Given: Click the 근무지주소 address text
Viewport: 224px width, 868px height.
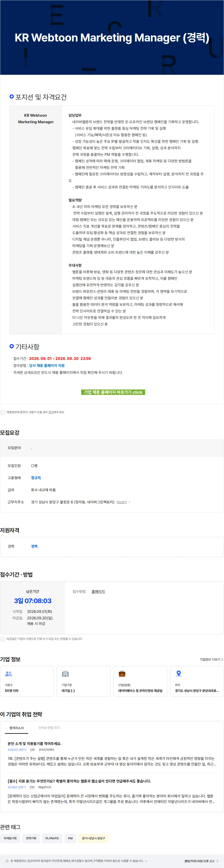Looking at the screenshot, I should (73, 502).
